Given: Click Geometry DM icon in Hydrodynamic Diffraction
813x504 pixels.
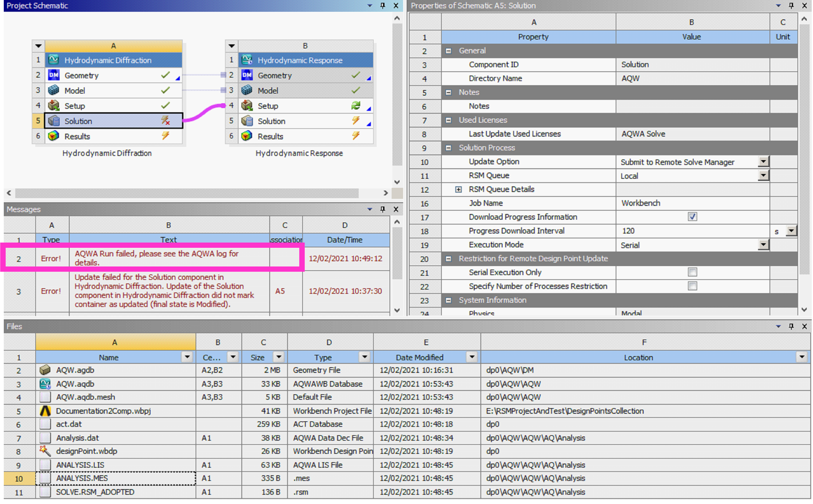Looking at the screenshot, I should [54, 75].
